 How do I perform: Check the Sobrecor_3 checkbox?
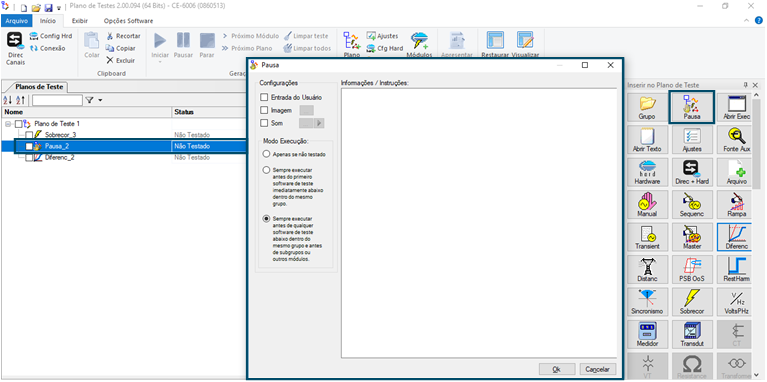(x=29, y=135)
